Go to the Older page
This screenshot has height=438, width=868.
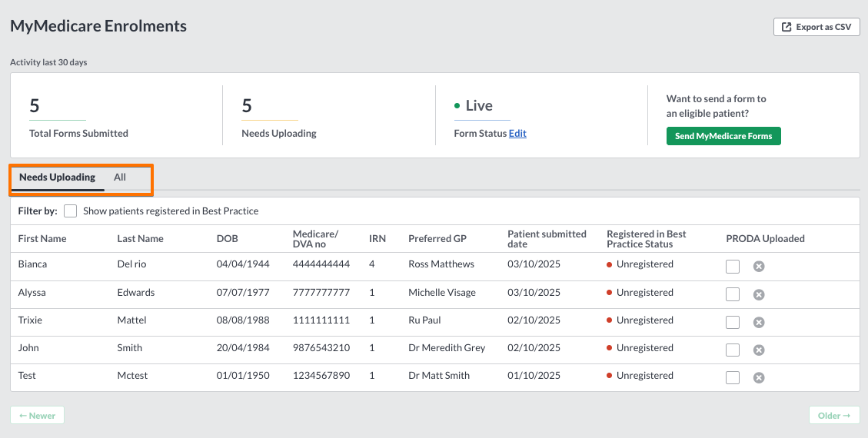[x=834, y=415]
